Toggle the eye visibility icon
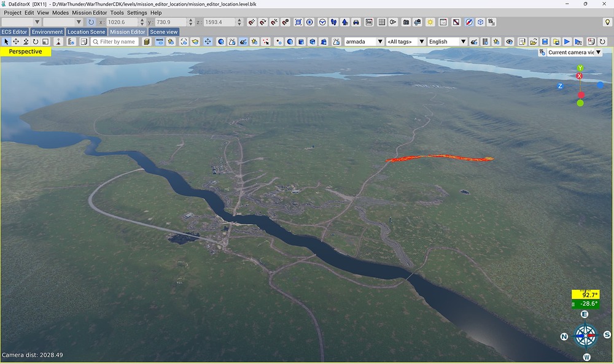614x364 pixels. tap(509, 42)
